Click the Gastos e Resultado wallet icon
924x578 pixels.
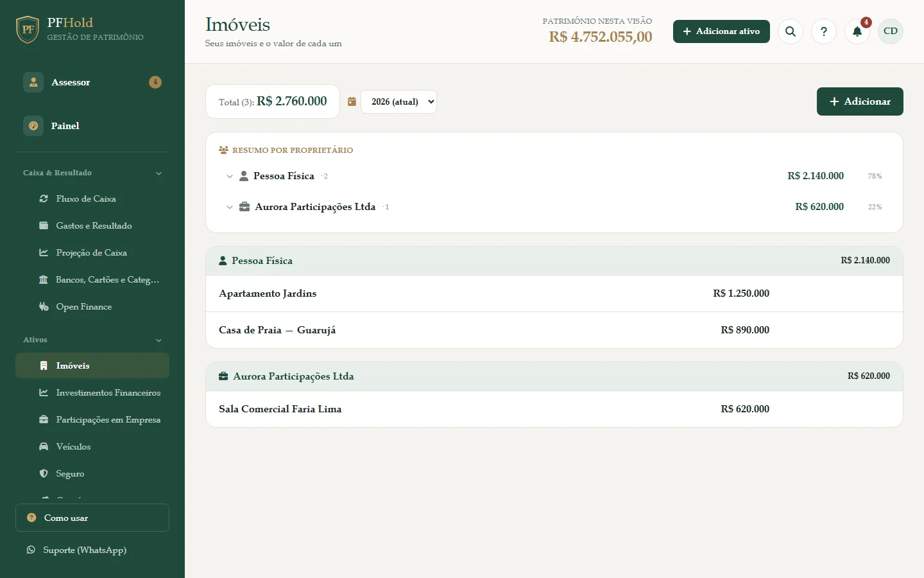[44, 226]
